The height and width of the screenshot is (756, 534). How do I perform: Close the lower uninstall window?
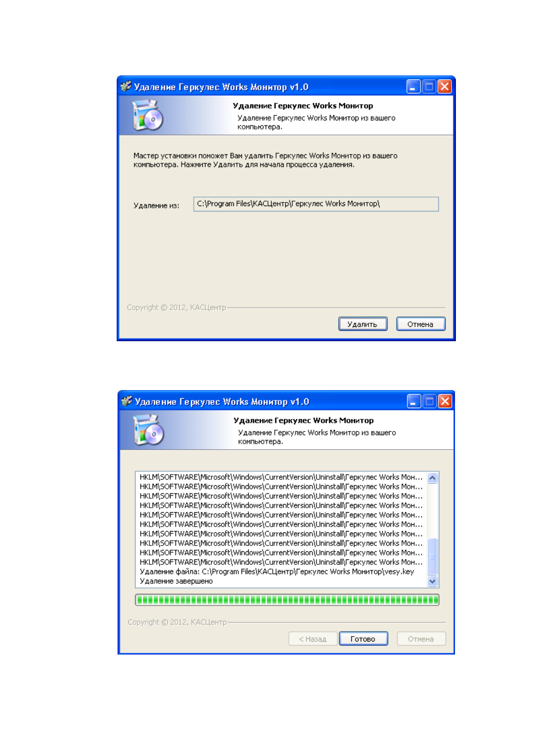pos(445,401)
